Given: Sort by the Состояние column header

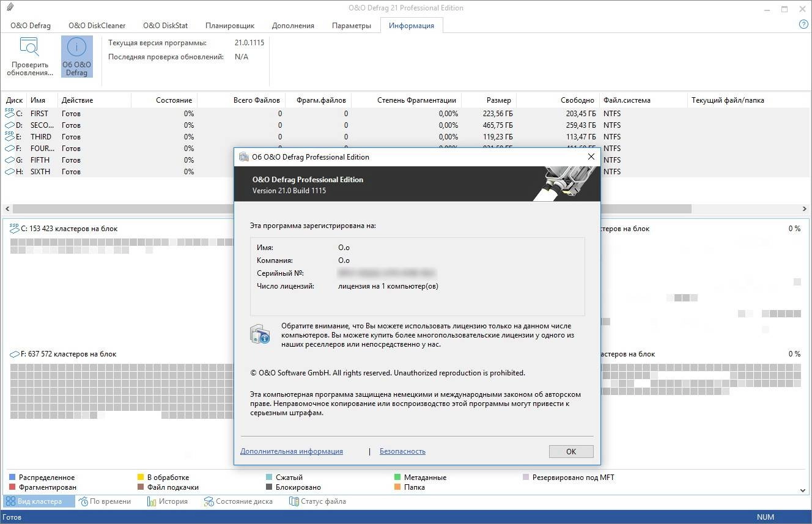Looking at the screenshot, I should (164, 100).
